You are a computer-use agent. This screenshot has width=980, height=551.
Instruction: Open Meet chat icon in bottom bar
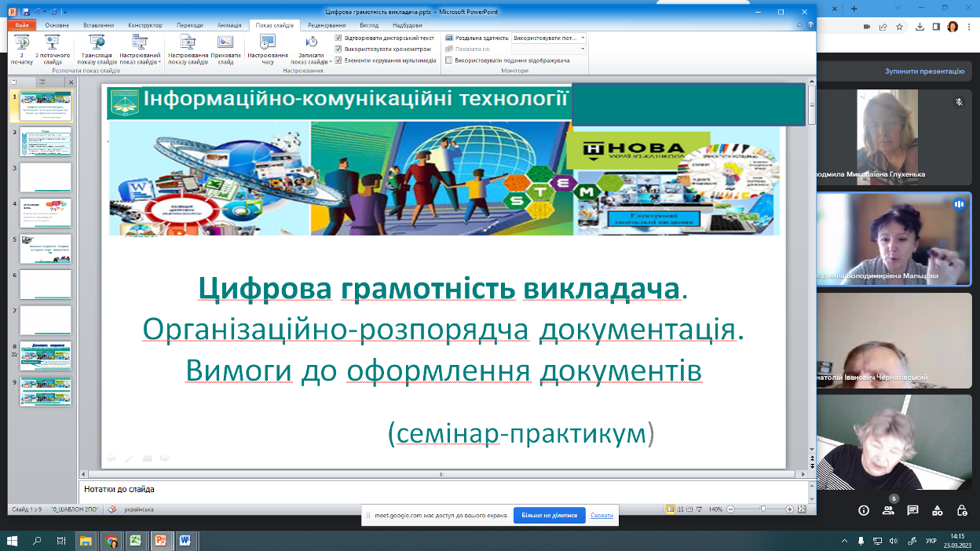[912, 510]
